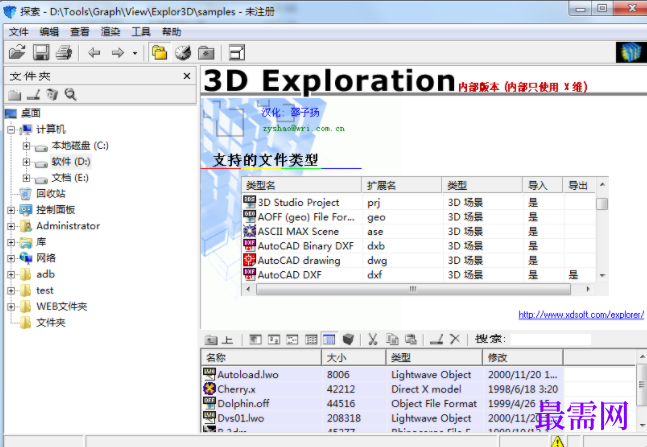The height and width of the screenshot is (447, 647).
Task: Expand the WEB文件夹 folder node
Action: click(11, 307)
